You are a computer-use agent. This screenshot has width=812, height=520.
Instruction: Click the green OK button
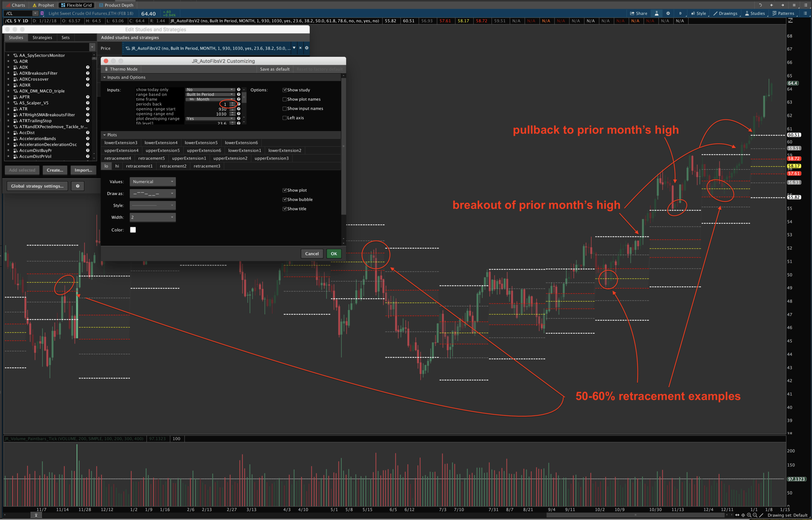(x=333, y=253)
